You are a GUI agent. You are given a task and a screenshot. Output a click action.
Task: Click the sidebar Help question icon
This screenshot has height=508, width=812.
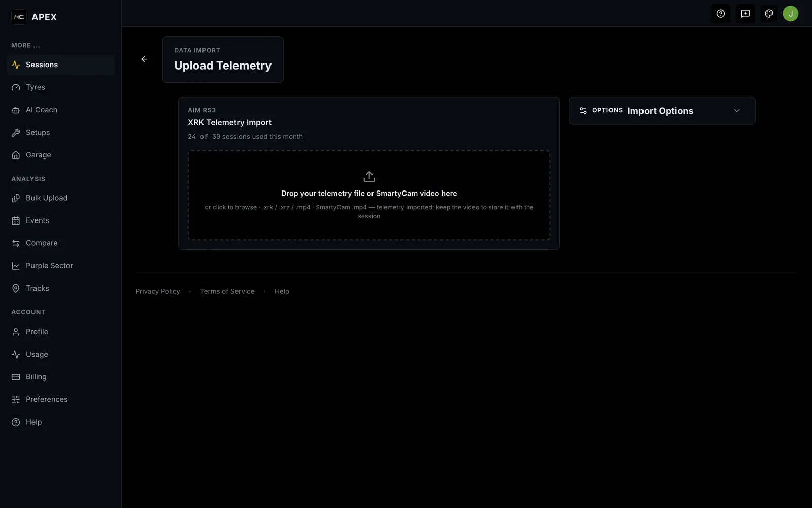(x=16, y=422)
